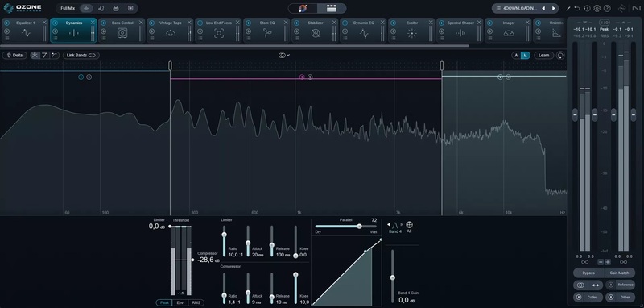The image size is (644, 308).
Task: Open the Imager module icon
Action: (x=509, y=33)
